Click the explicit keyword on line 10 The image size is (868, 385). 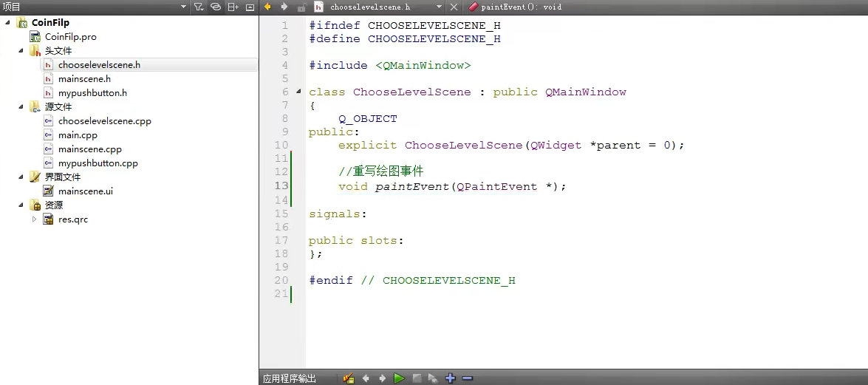(x=368, y=145)
